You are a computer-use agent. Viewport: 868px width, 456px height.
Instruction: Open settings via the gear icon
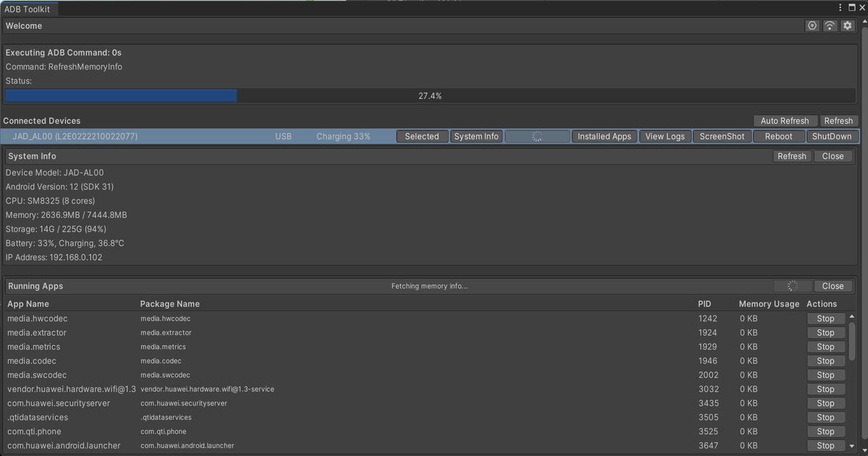tap(847, 25)
